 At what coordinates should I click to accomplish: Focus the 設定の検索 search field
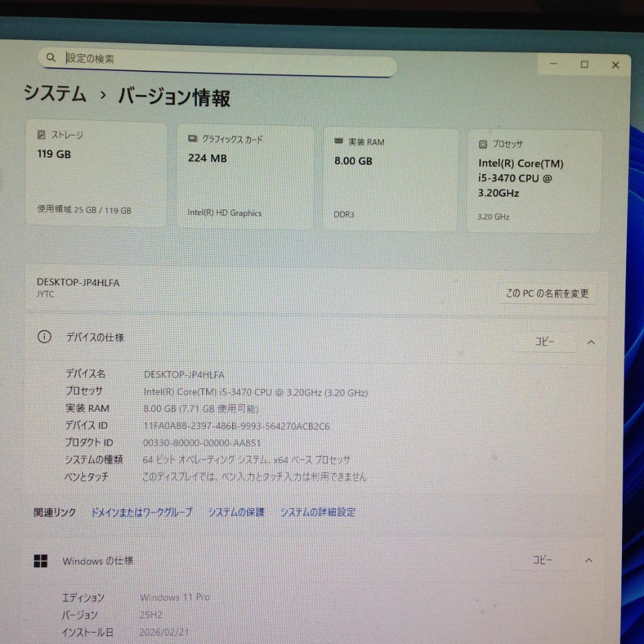[x=218, y=61]
